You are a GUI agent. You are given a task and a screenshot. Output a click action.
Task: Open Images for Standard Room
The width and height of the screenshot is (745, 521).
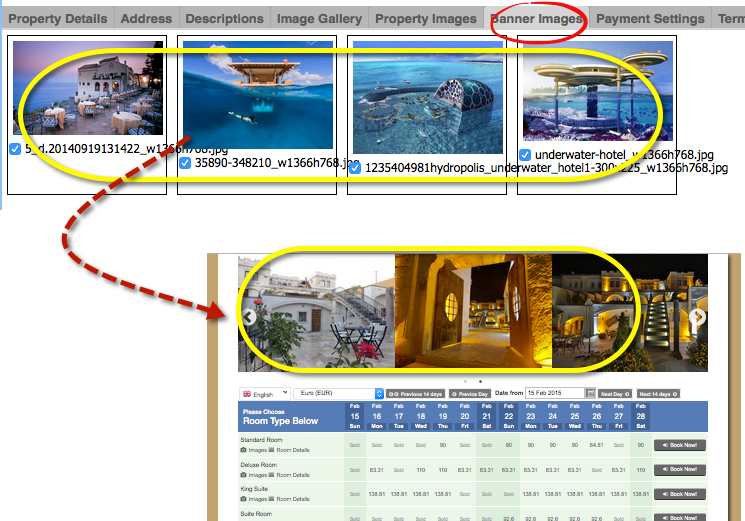pyautogui.click(x=251, y=449)
